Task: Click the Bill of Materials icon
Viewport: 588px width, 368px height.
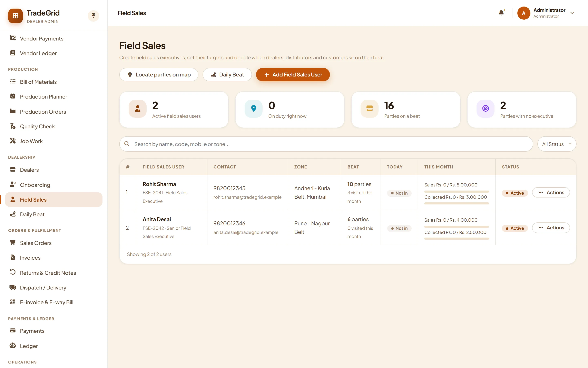Action: click(x=13, y=82)
